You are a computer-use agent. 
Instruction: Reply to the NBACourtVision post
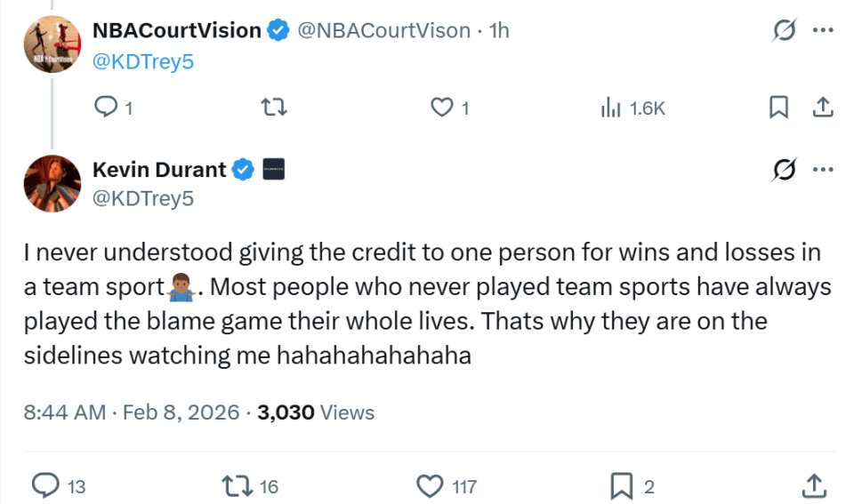pyautogui.click(x=107, y=108)
